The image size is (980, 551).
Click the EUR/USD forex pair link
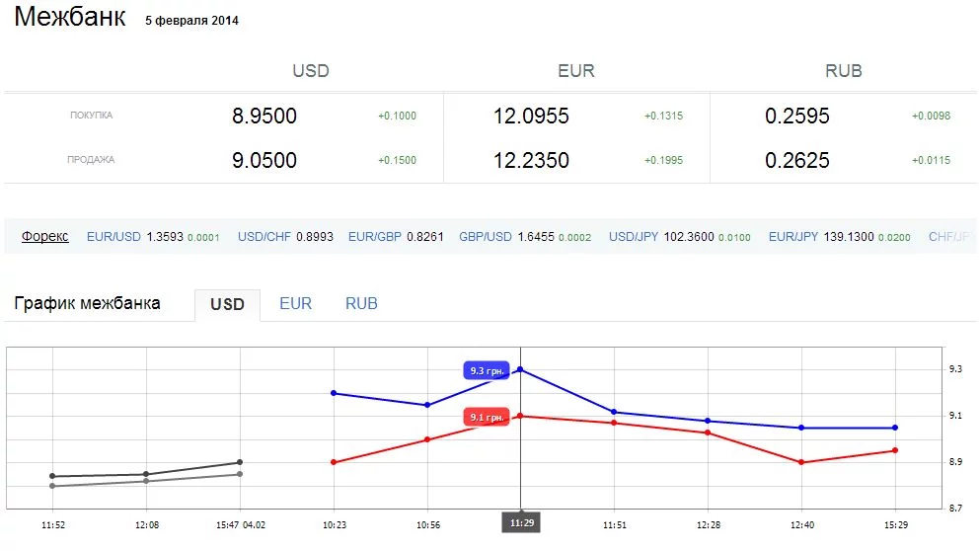click(x=113, y=237)
